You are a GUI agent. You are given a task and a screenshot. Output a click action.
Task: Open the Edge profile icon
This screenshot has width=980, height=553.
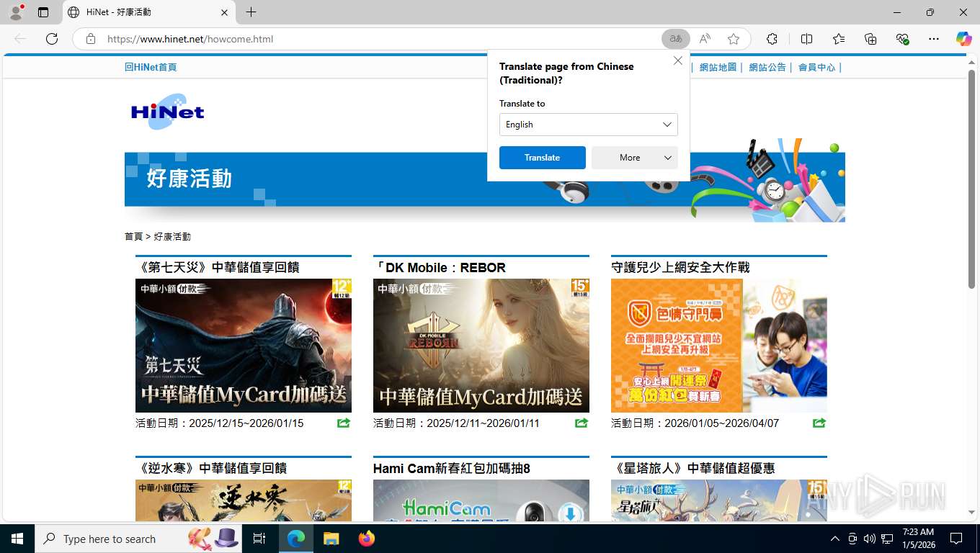point(16,12)
